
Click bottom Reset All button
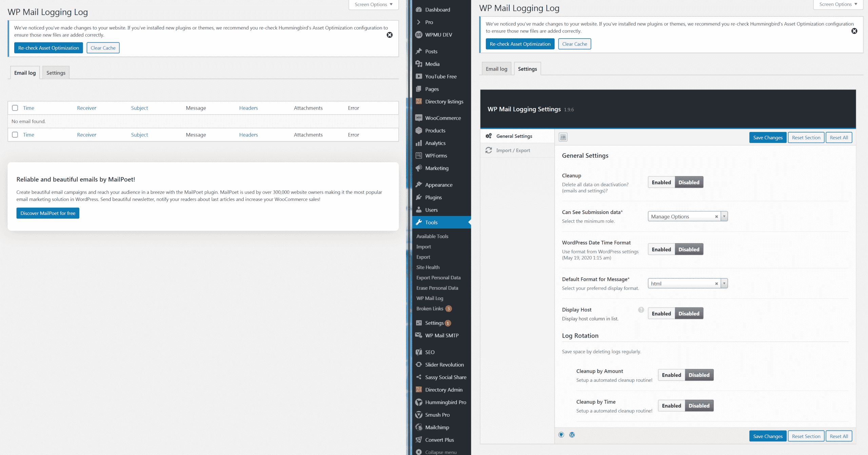839,436
